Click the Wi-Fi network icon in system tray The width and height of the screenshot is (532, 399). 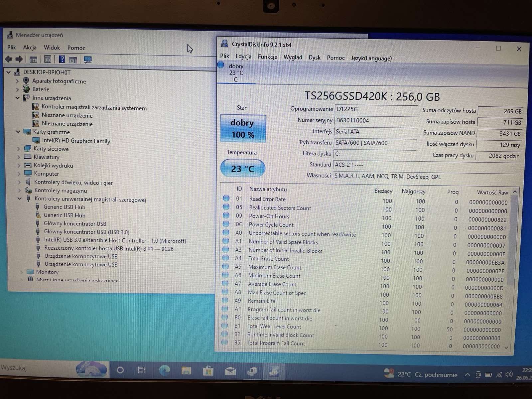(499, 375)
